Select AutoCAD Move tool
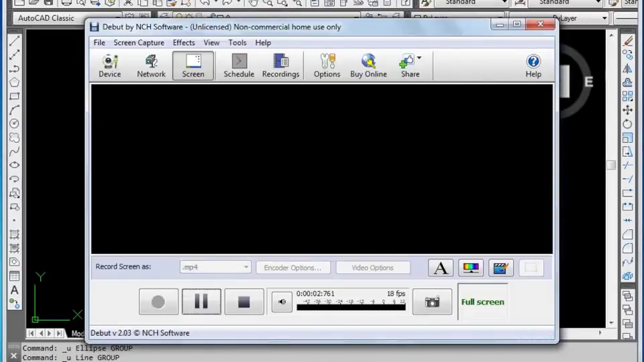Image resolution: width=644 pixels, height=362 pixels. tap(627, 110)
